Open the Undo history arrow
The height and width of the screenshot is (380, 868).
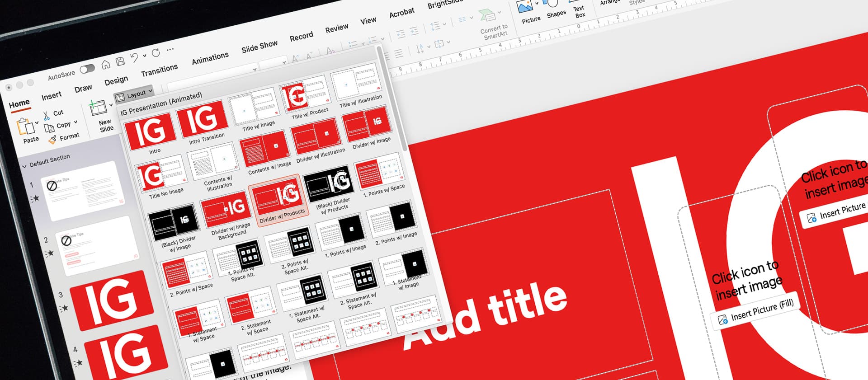click(144, 56)
